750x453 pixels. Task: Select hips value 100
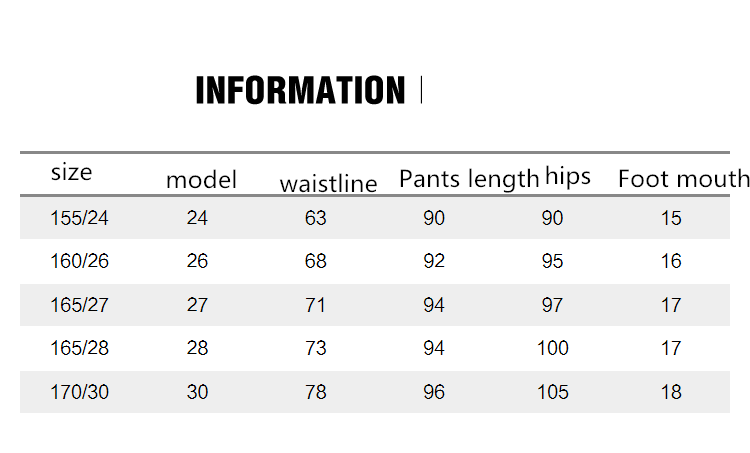click(552, 348)
